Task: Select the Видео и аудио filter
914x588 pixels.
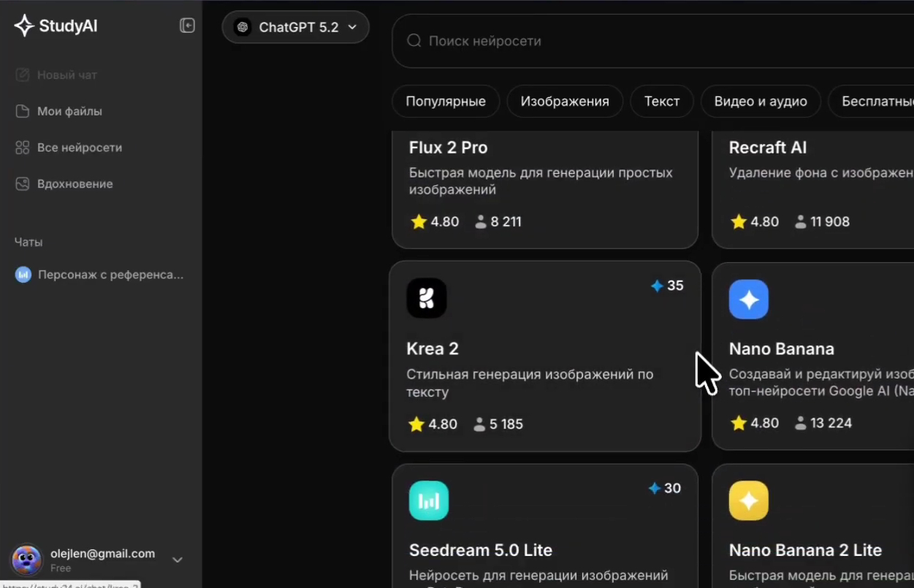Action: (761, 102)
